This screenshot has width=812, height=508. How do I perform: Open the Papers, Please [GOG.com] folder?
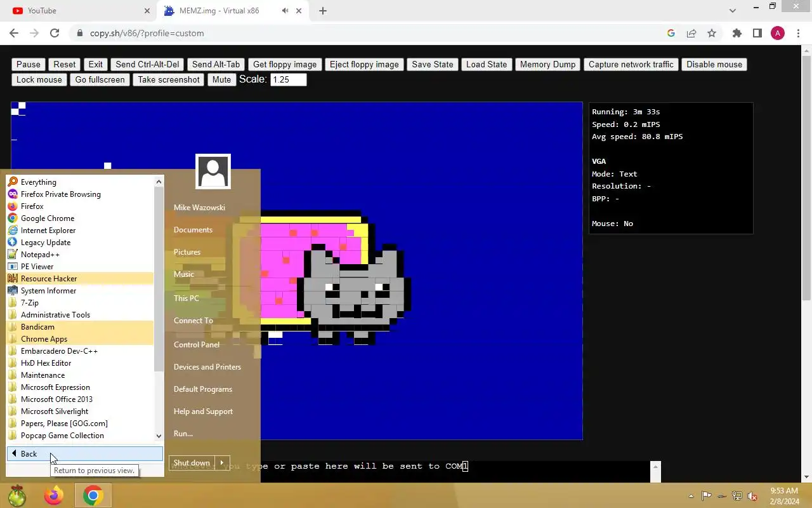click(80, 424)
